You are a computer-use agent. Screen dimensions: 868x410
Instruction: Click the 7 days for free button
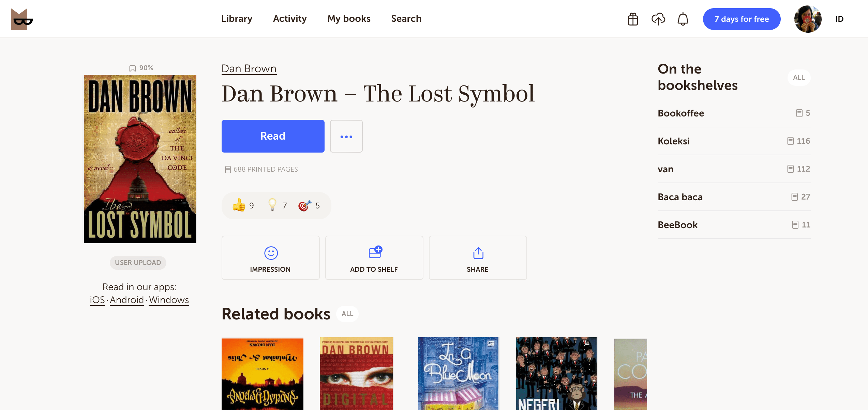[742, 19]
